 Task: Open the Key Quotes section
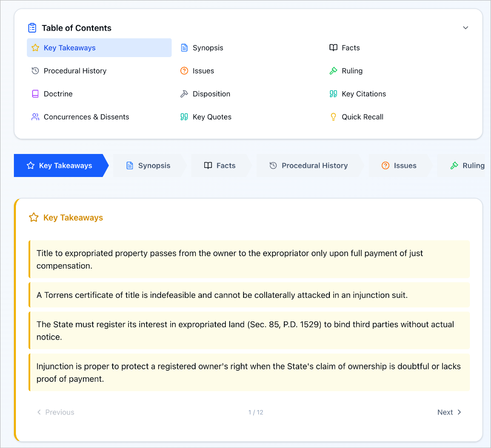[211, 117]
